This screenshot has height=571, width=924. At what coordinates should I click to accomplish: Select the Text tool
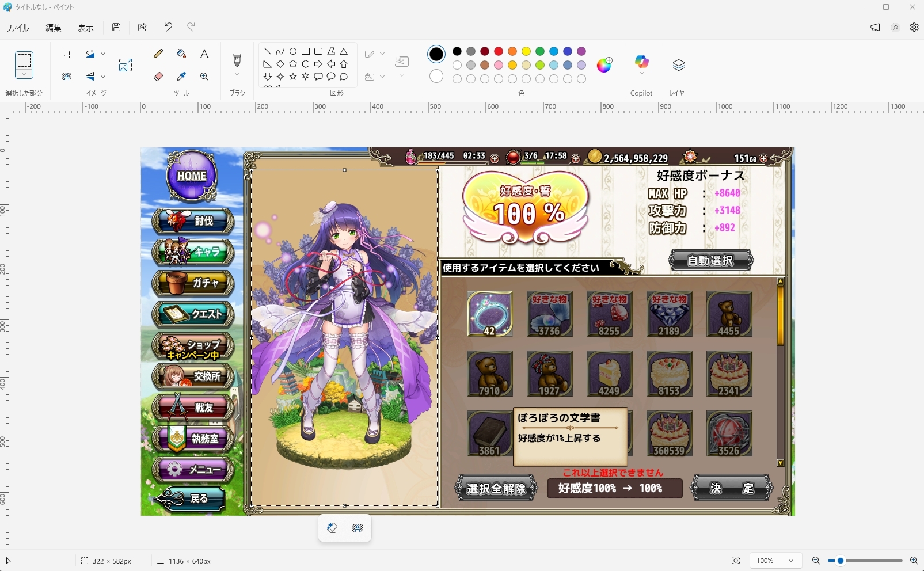pyautogui.click(x=204, y=54)
